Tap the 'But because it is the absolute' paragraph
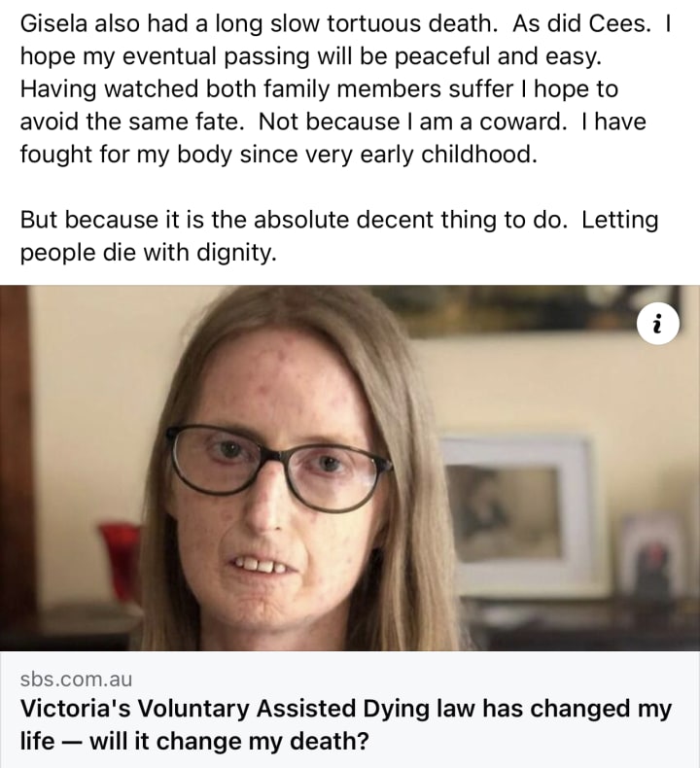The height and width of the screenshot is (768, 700). point(339,235)
